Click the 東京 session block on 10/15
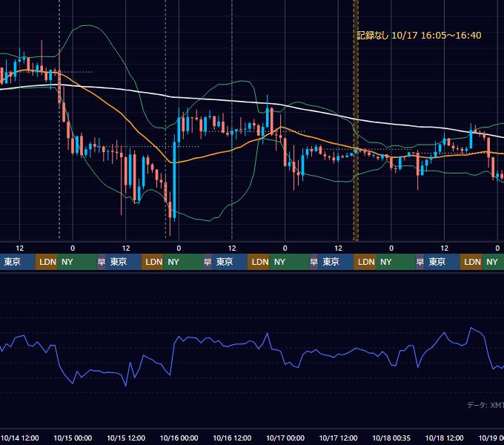The width and height of the screenshot is (504, 445). pyautogui.click(x=124, y=262)
